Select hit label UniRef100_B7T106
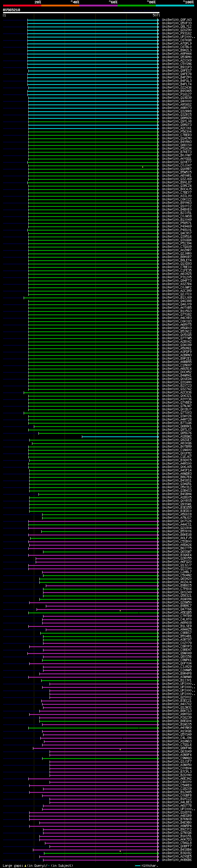This screenshot has width=197, height=868. point(177,423)
